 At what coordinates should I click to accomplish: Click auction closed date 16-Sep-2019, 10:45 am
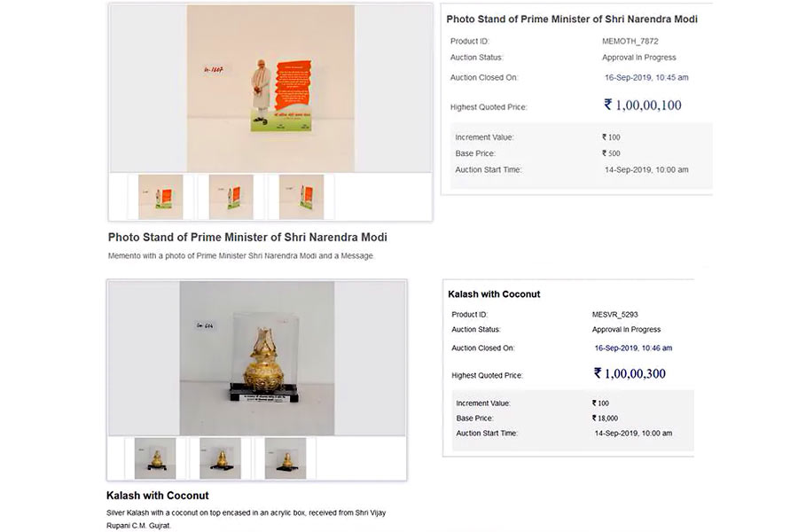pos(646,77)
